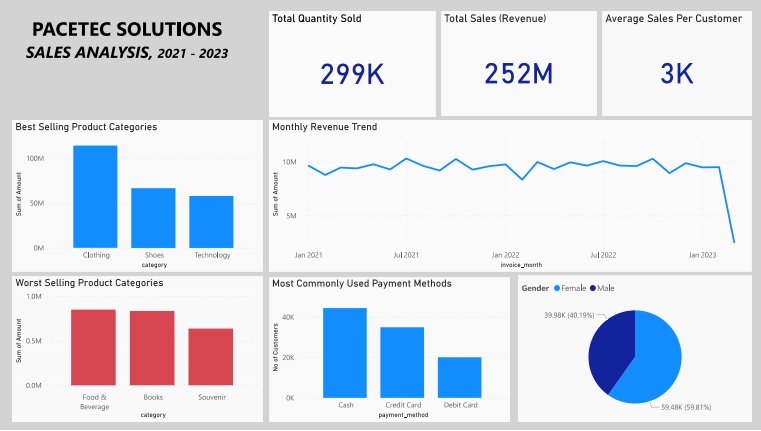Viewport: 761px width, 431px height.
Task: Click the Technology bar in Best Selling chart
Action: tap(211, 222)
